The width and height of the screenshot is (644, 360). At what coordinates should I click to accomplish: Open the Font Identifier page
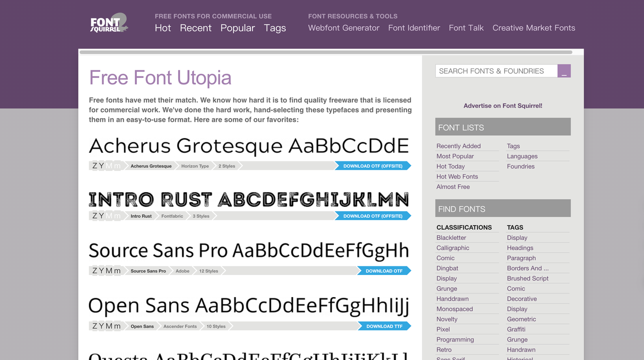click(x=414, y=28)
